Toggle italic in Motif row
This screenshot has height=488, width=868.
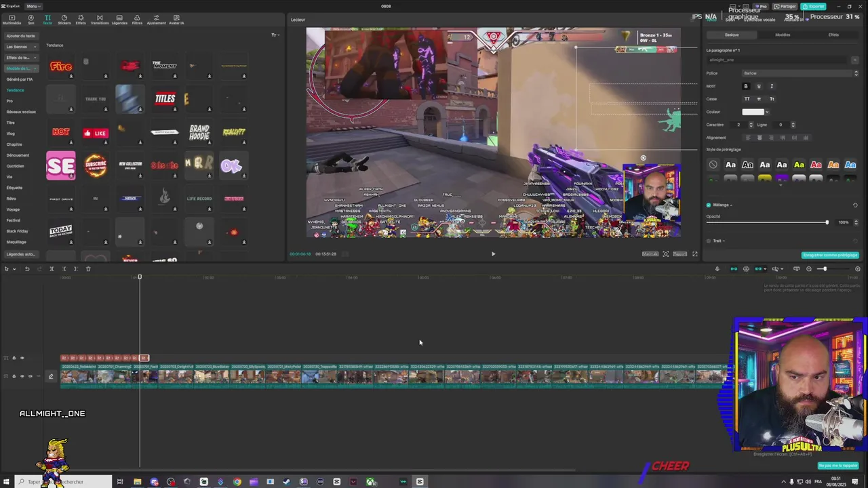tap(772, 86)
